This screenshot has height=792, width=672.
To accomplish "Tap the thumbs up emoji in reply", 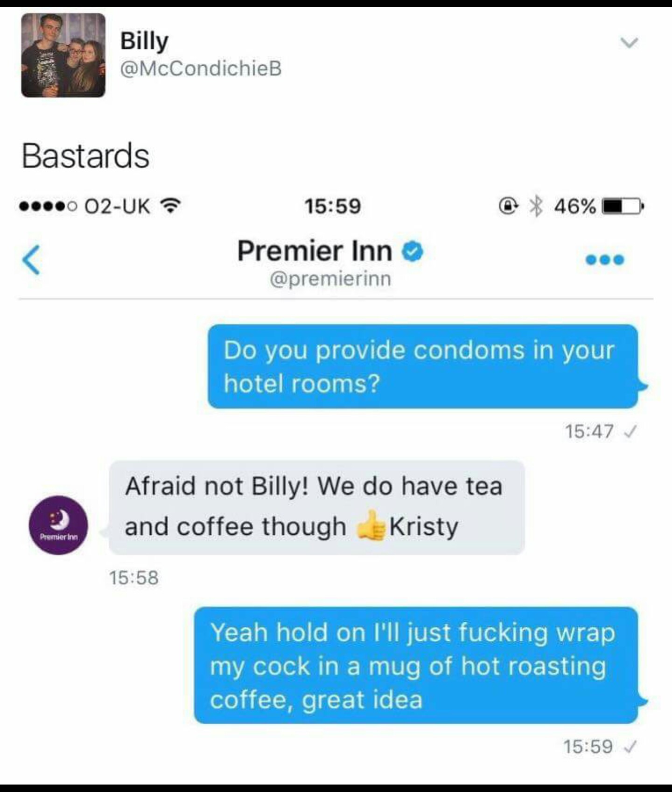I will coord(371,526).
